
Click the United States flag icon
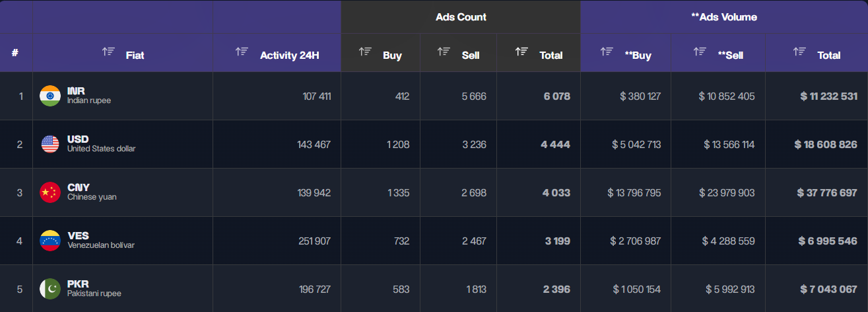[x=50, y=144]
